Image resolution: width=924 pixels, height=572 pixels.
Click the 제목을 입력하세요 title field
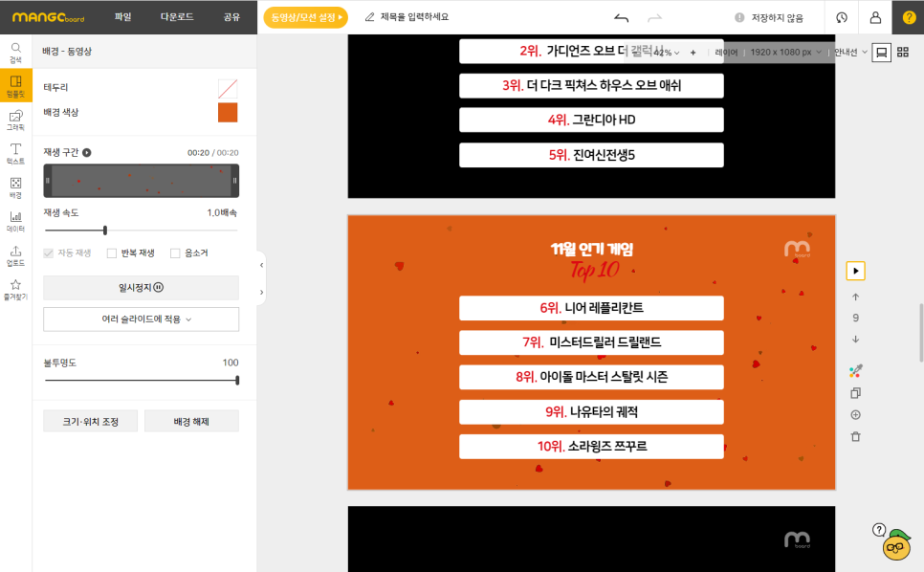pos(414,17)
